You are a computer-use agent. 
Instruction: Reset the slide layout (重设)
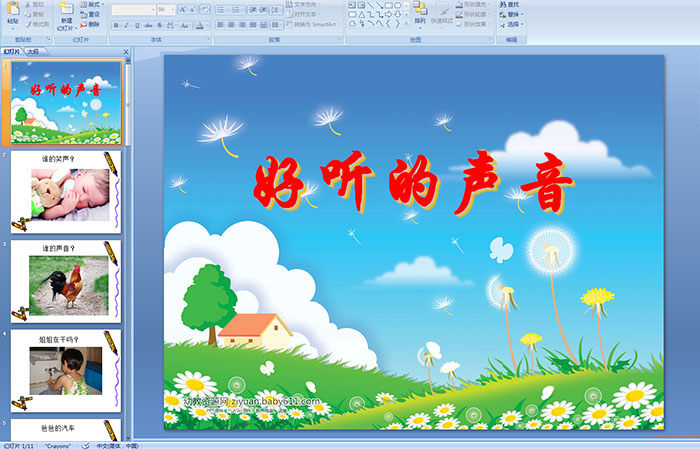click(x=90, y=14)
